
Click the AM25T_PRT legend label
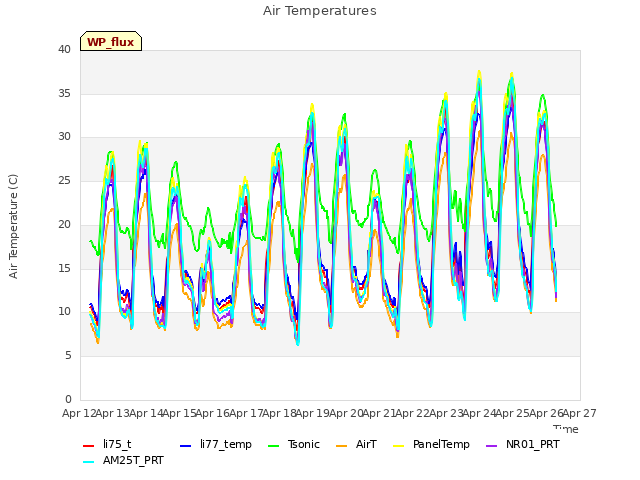click(x=133, y=460)
